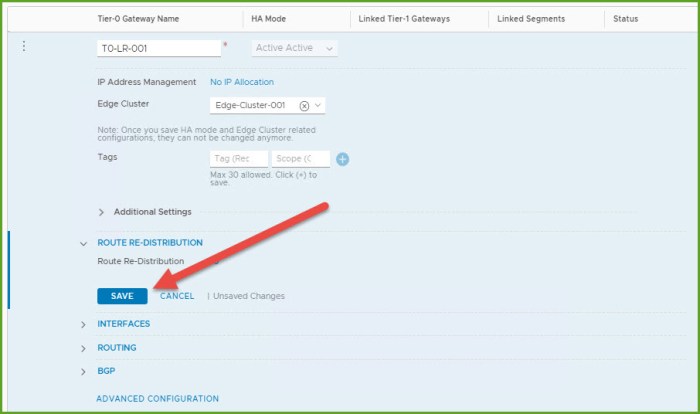Open the No IP Allocation link
The width and height of the screenshot is (700, 414).
[241, 82]
